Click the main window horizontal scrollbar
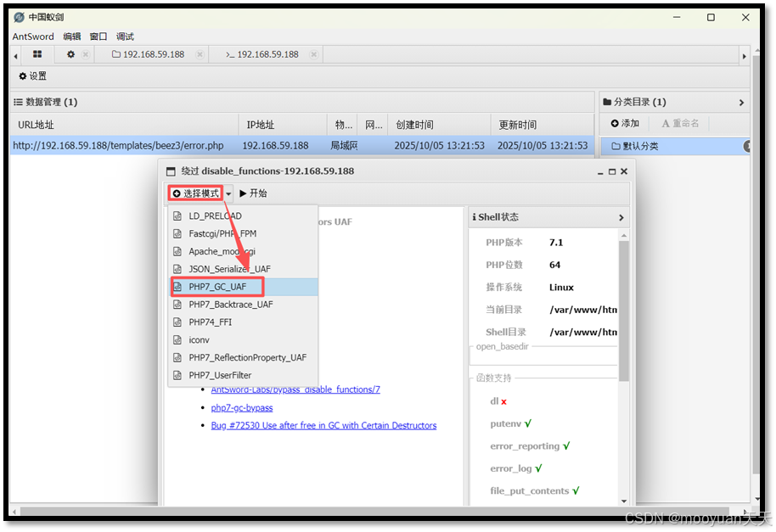Viewport: 776px width, 532px height. pyautogui.click(x=374, y=510)
